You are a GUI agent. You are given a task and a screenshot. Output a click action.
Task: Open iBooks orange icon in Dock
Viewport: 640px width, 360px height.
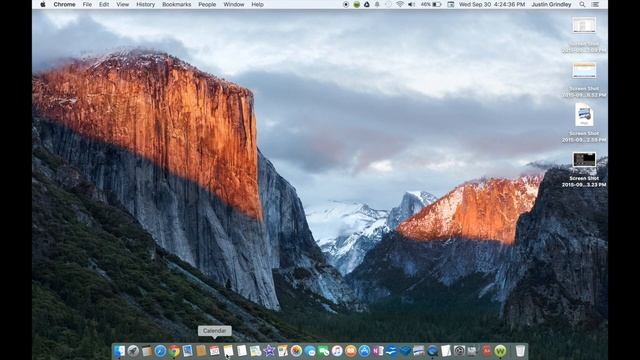tap(351, 351)
